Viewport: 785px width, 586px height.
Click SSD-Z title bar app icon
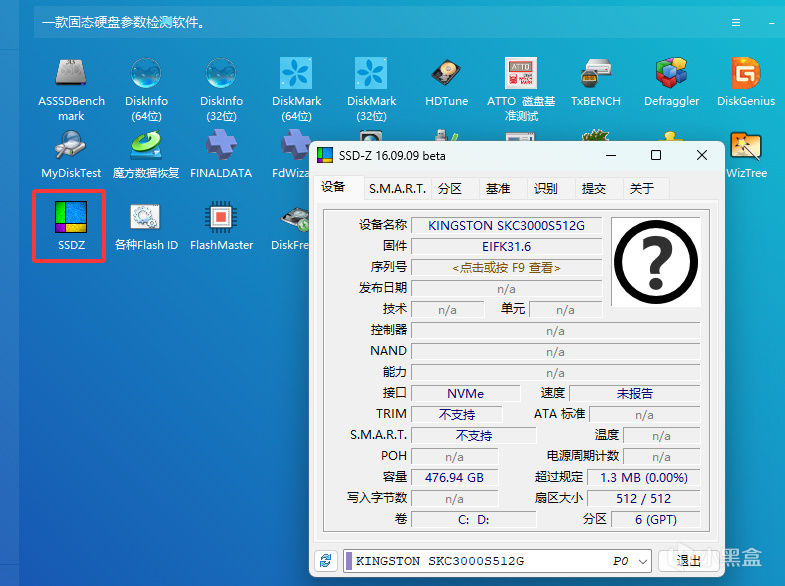[325, 156]
